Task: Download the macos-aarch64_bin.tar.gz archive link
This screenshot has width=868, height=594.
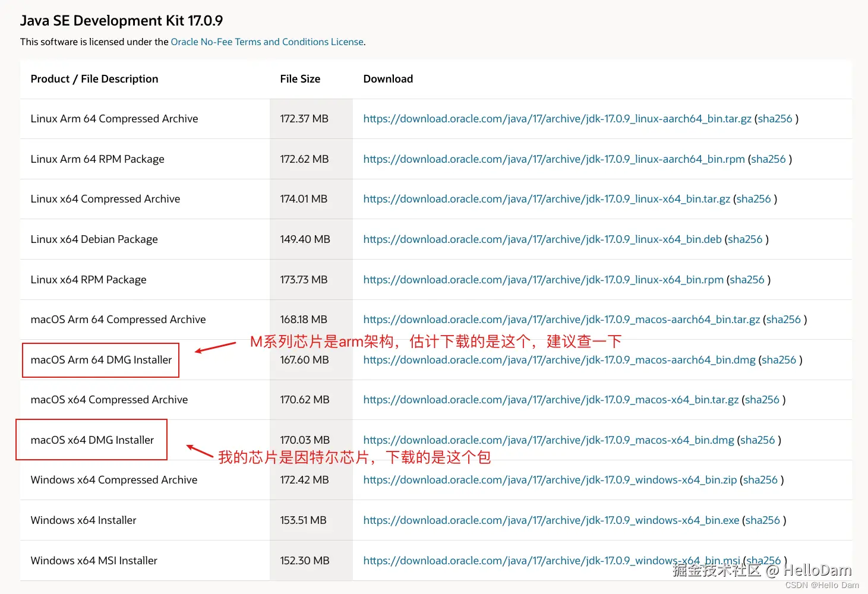Action: pos(561,320)
